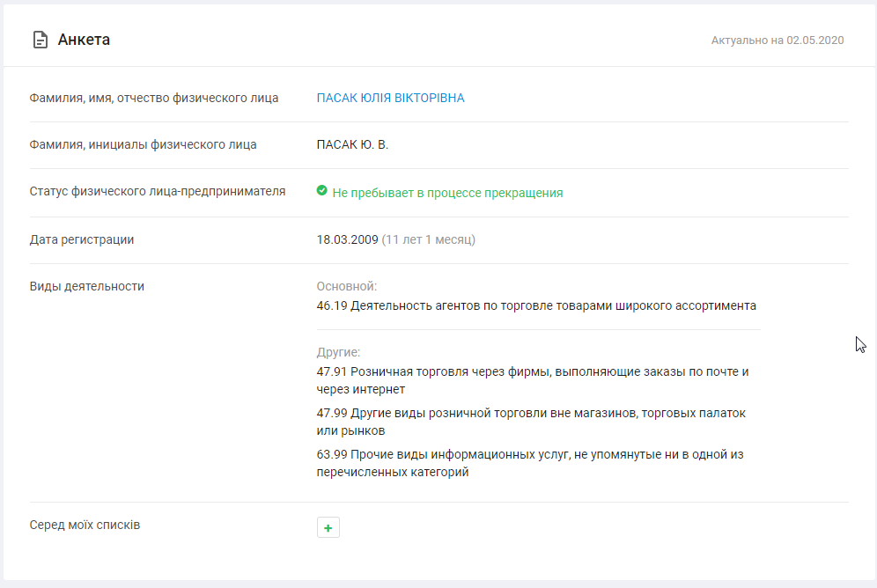Click the Не пребывает в процессе прекращения status
877x588 pixels.
pos(447,193)
